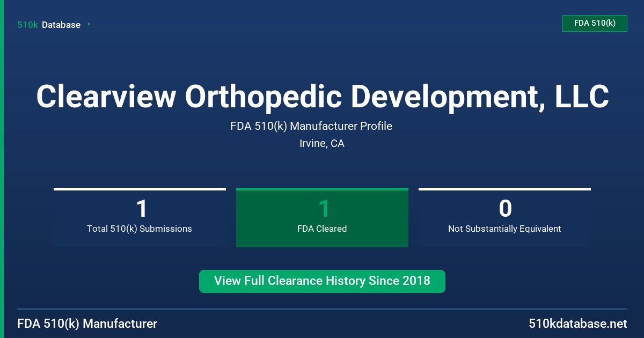This screenshot has width=644, height=338.
Task: Click View Full Clearance History Since 2018
Action: 322,281
